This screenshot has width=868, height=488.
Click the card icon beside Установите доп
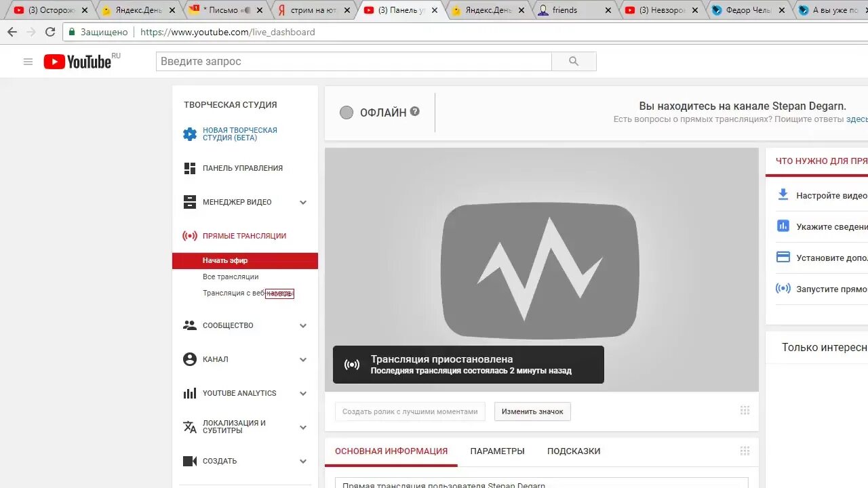click(x=783, y=258)
